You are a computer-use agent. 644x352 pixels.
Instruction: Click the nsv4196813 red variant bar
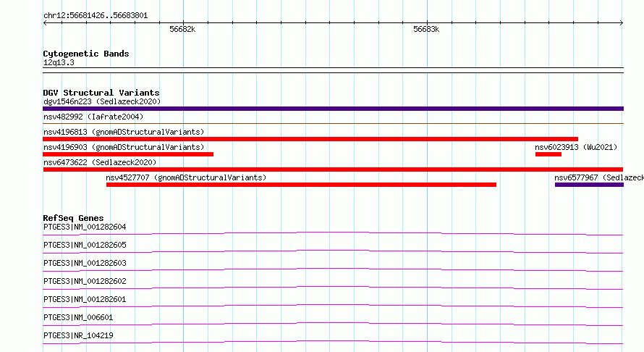pyautogui.click(x=310, y=139)
